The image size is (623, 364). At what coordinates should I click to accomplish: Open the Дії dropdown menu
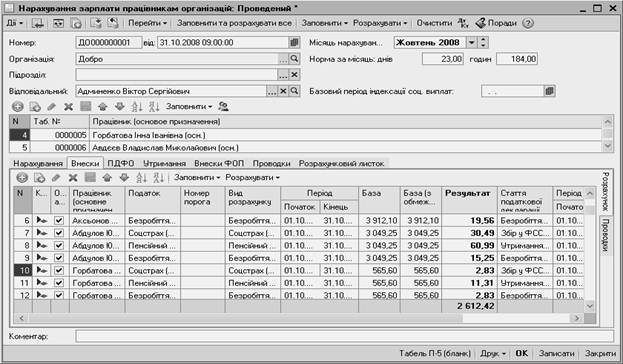pyautogui.click(x=14, y=23)
